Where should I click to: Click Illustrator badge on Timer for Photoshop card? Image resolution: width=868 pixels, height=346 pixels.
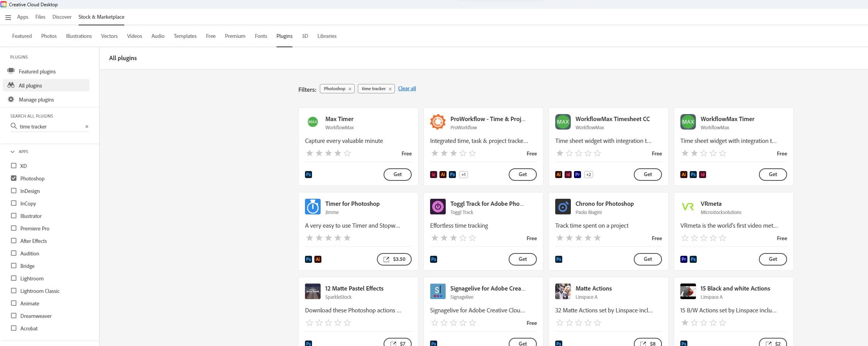coord(318,259)
